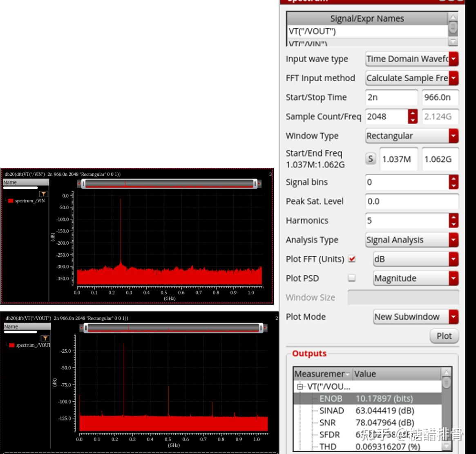Select the SNR measurement row
This screenshot has width=476, height=454.
(x=367, y=423)
